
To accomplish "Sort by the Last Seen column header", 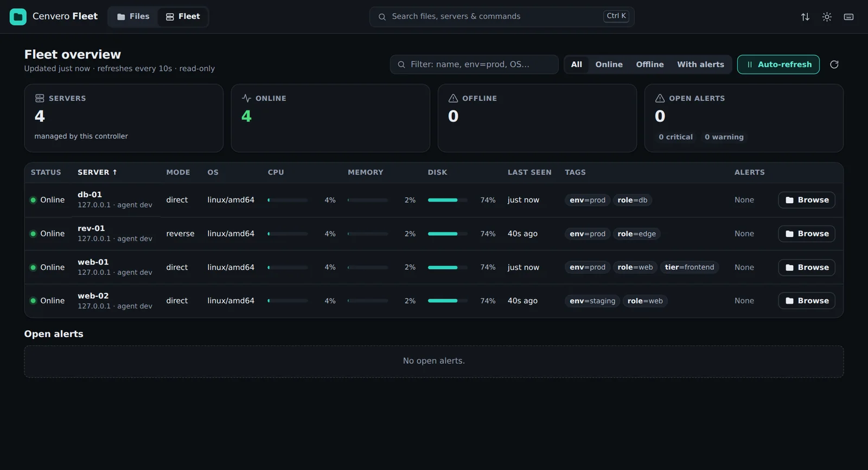I will tap(529, 172).
